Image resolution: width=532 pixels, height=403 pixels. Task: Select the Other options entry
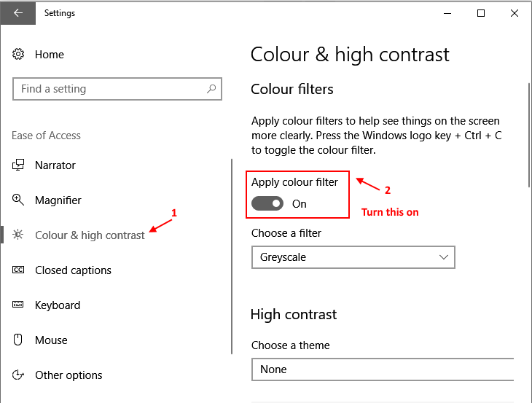tap(69, 375)
